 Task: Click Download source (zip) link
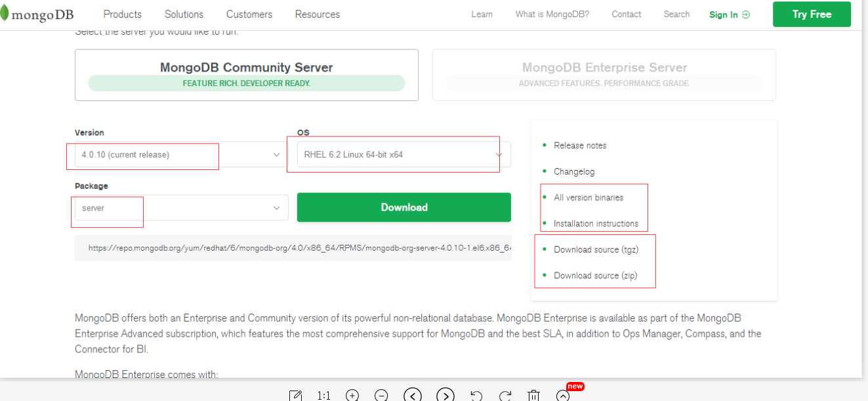(595, 276)
